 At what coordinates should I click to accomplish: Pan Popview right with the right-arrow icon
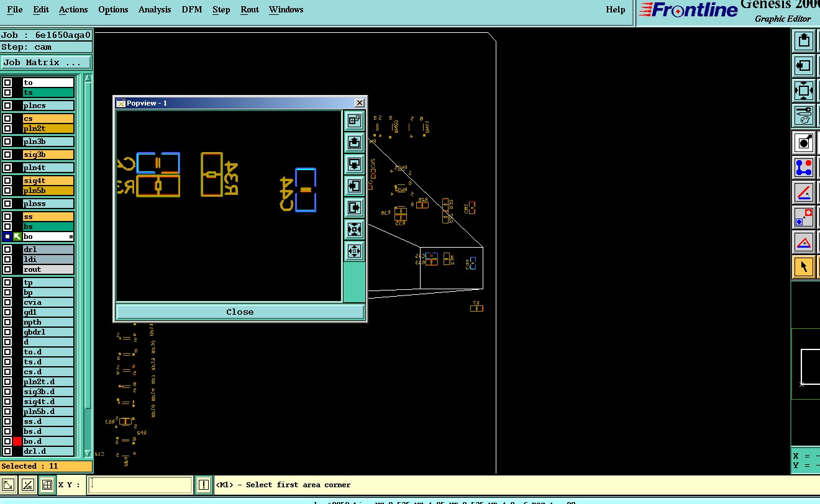(354, 208)
